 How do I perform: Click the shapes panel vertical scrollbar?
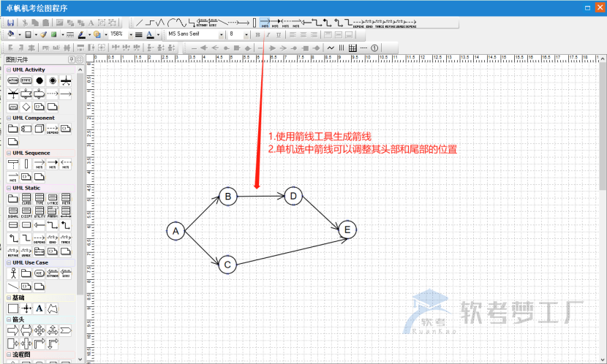(80, 183)
